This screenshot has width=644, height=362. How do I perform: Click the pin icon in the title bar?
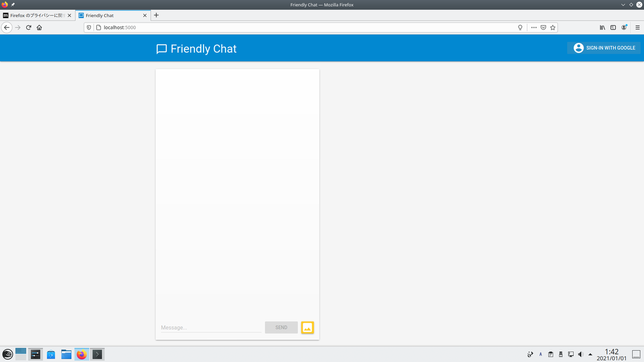tap(13, 4)
